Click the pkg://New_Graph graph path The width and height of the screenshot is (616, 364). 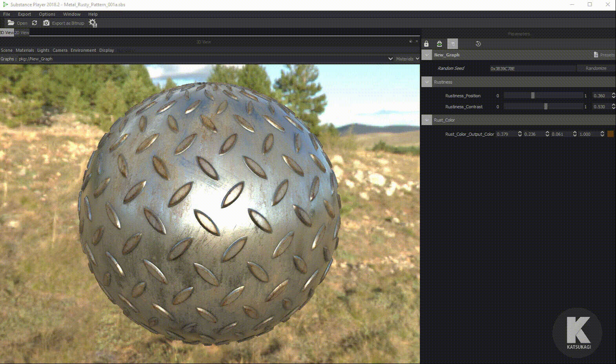[36, 59]
